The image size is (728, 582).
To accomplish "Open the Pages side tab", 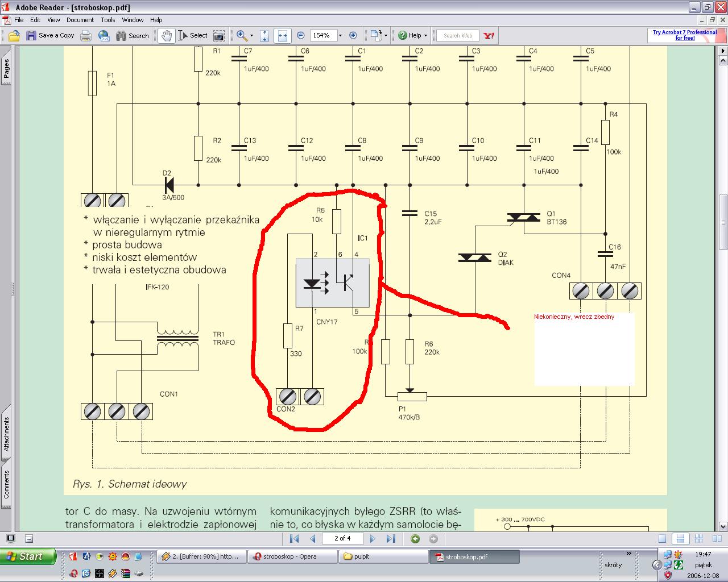I will (x=6, y=68).
